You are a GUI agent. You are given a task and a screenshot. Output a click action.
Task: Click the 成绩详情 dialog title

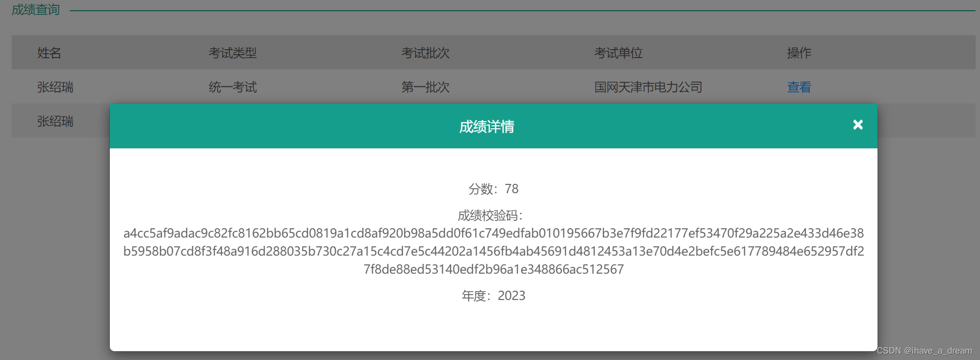point(487,127)
